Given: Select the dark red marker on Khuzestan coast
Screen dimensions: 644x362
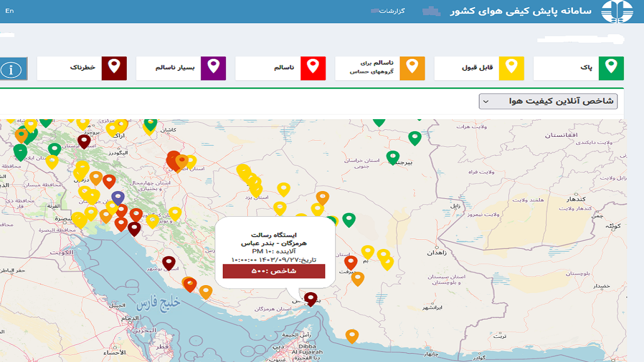Looking at the screenshot, I should click(134, 229).
